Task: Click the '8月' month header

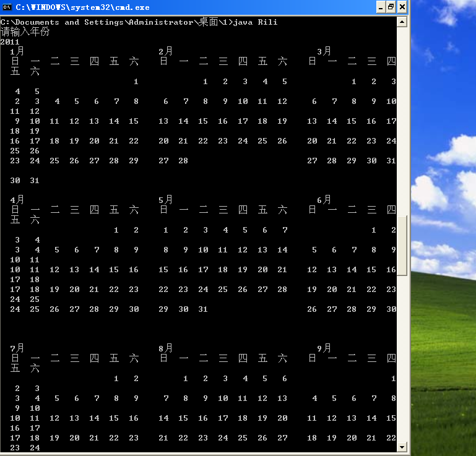Action: tap(165, 348)
